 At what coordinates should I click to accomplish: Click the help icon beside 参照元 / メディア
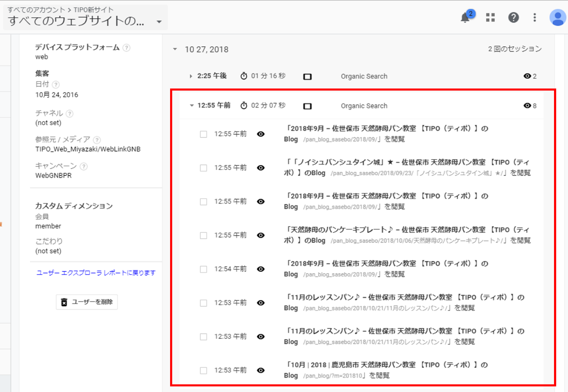coord(97,140)
